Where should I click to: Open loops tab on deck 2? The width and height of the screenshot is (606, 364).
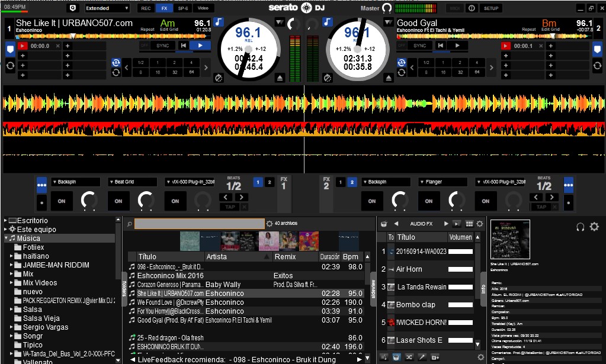597,66
